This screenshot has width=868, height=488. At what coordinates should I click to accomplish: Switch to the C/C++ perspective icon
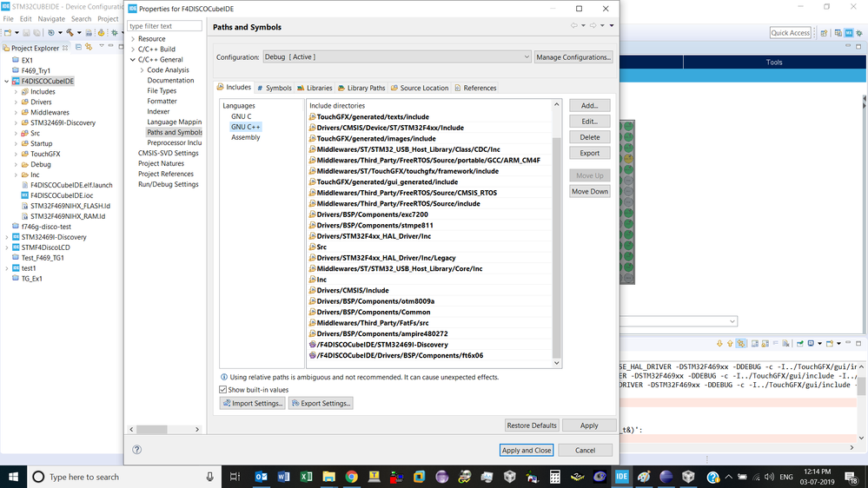pyautogui.click(x=838, y=33)
